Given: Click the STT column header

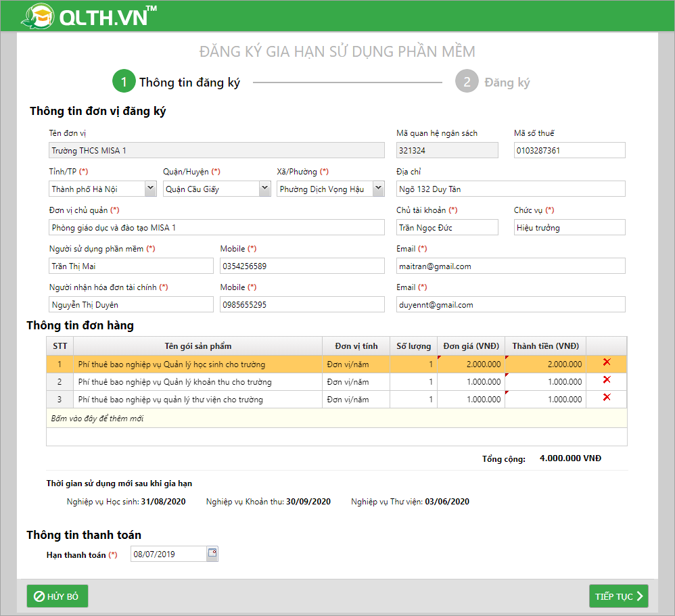Looking at the screenshot, I should click(60, 346).
